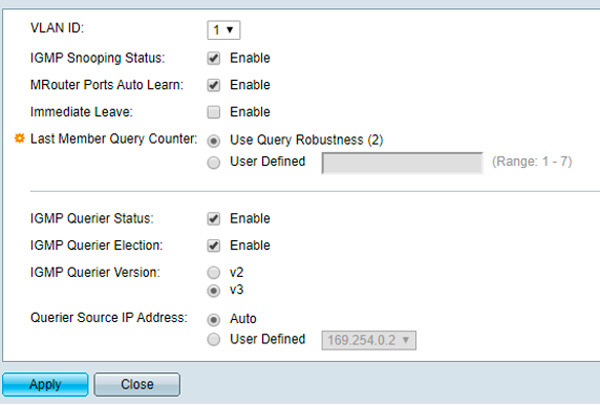Click the Enable label next to Immediate Leave
The width and height of the screenshot is (600, 405).
(x=250, y=112)
